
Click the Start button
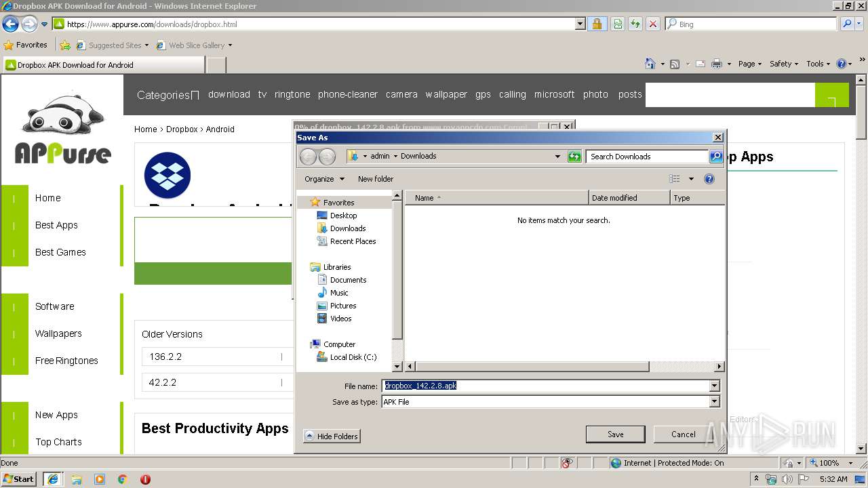(x=19, y=479)
